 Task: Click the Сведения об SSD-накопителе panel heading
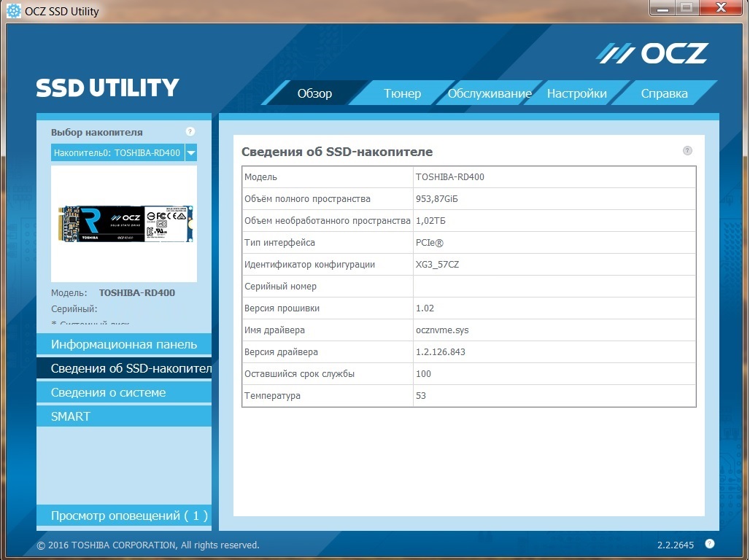pyautogui.click(x=337, y=152)
